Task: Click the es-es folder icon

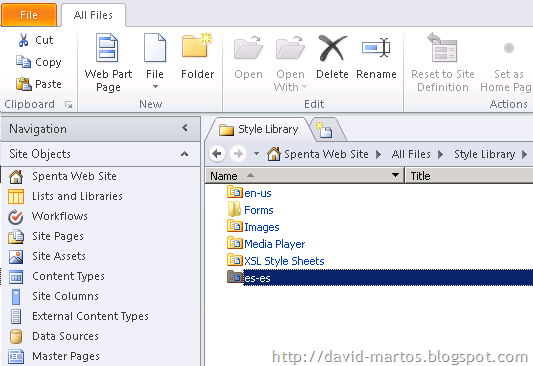Action: tap(235, 277)
